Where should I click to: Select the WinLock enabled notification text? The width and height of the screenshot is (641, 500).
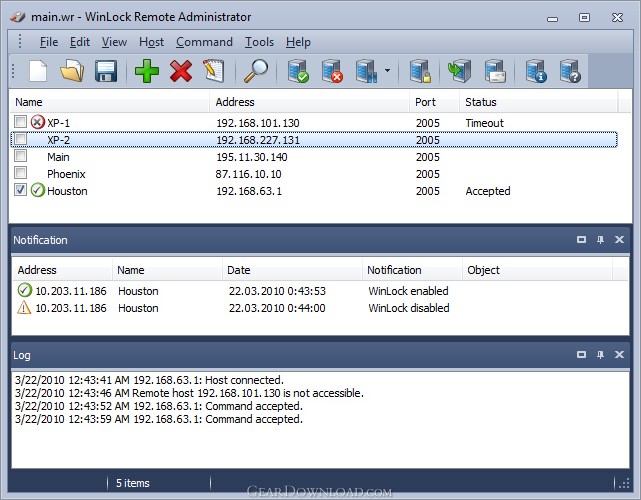click(x=408, y=291)
